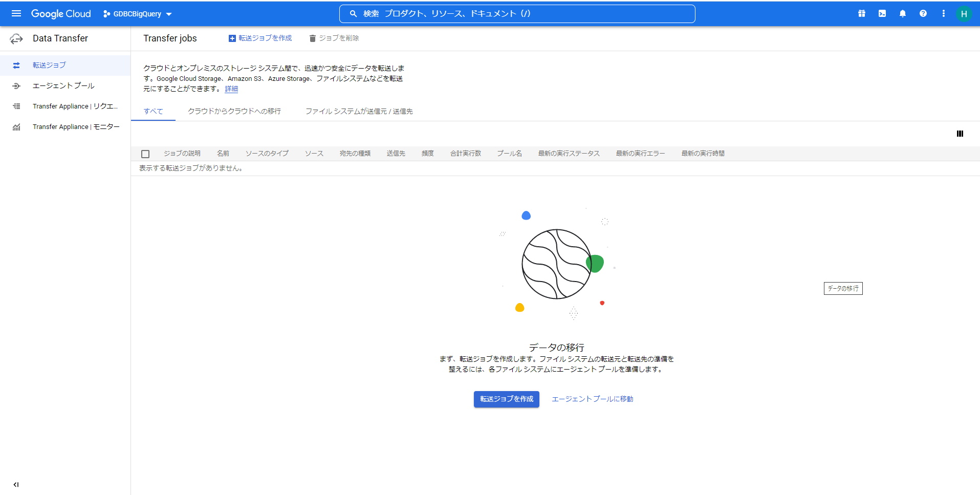The height and width of the screenshot is (495, 980).
Task: Click the search products and resources field
Action: pos(517,14)
